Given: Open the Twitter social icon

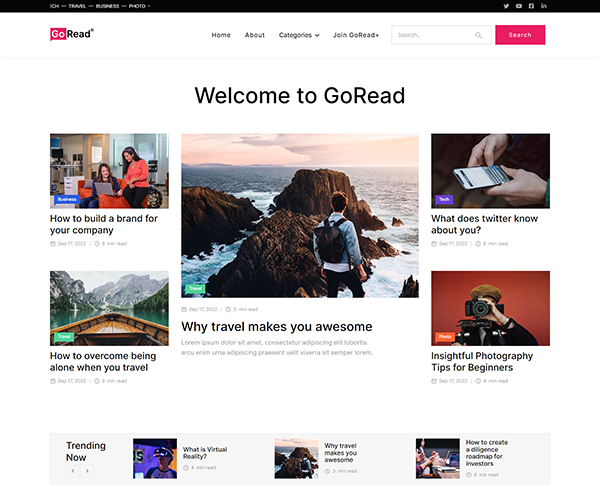Looking at the screenshot, I should coord(506,6).
